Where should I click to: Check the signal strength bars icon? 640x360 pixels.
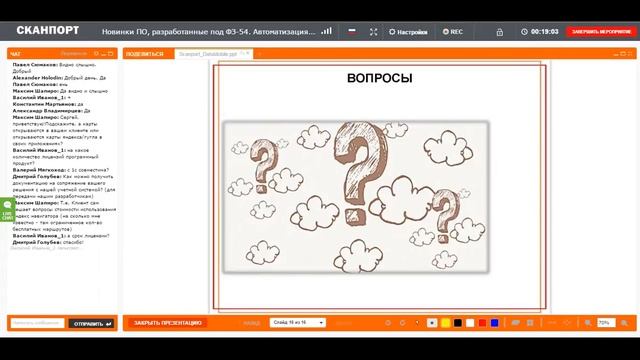[x=326, y=31]
